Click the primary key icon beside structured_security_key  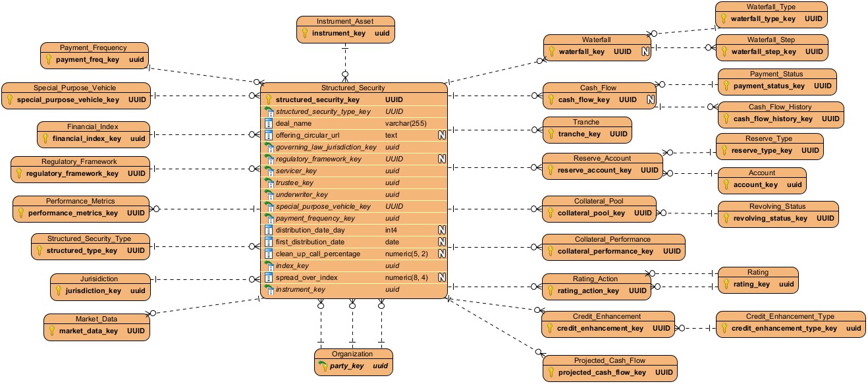(x=269, y=99)
